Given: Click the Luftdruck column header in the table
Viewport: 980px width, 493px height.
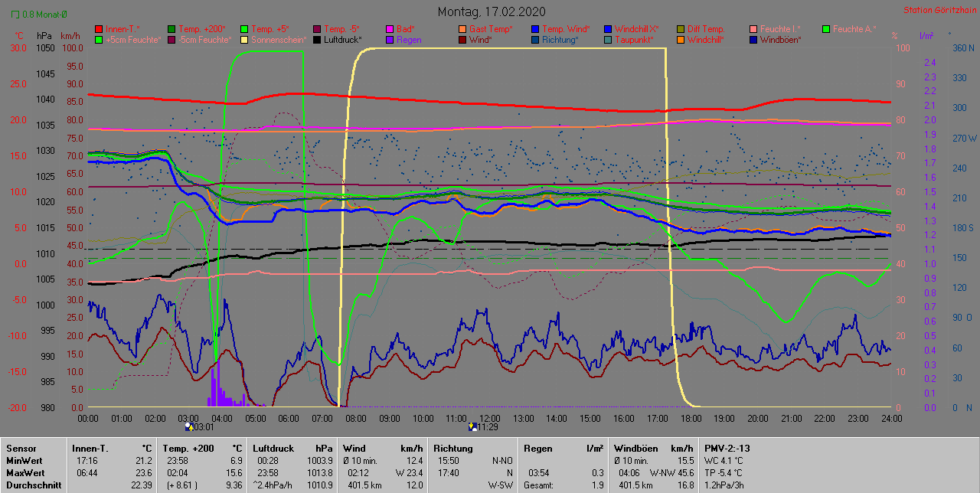Looking at the screenshot, I should [275, 448].
